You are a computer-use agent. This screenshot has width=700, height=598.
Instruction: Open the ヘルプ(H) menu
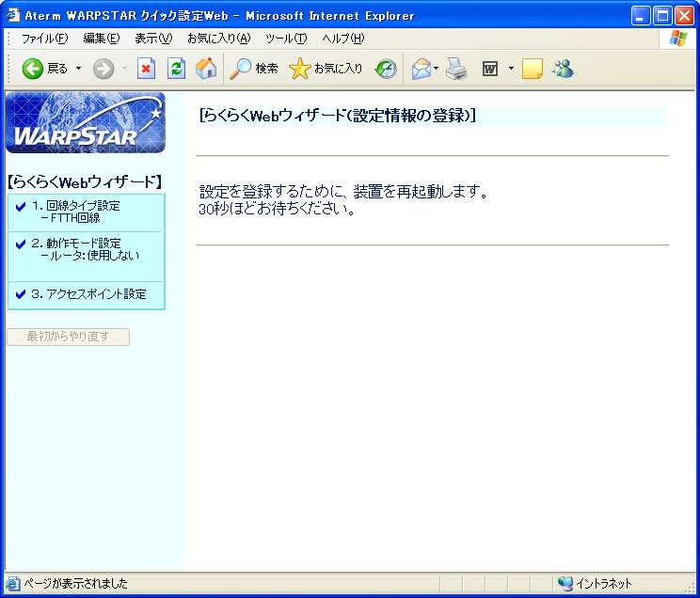click(x=342, y=39)
